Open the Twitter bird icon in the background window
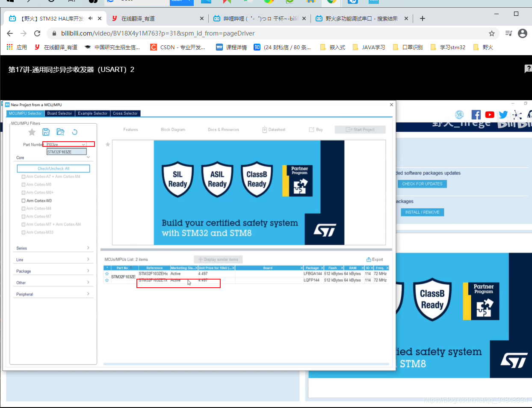 point(503,115)
